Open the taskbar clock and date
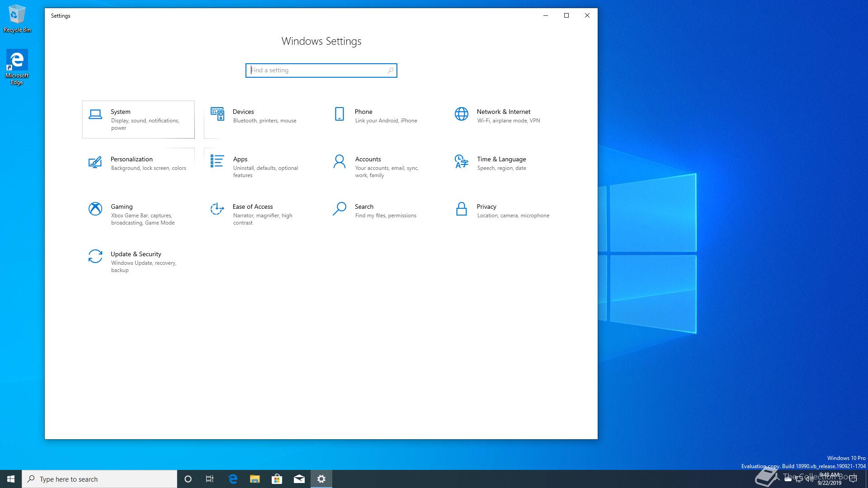Screen dimensions: 868x488 pyautogui.click(x=829, y=479)
